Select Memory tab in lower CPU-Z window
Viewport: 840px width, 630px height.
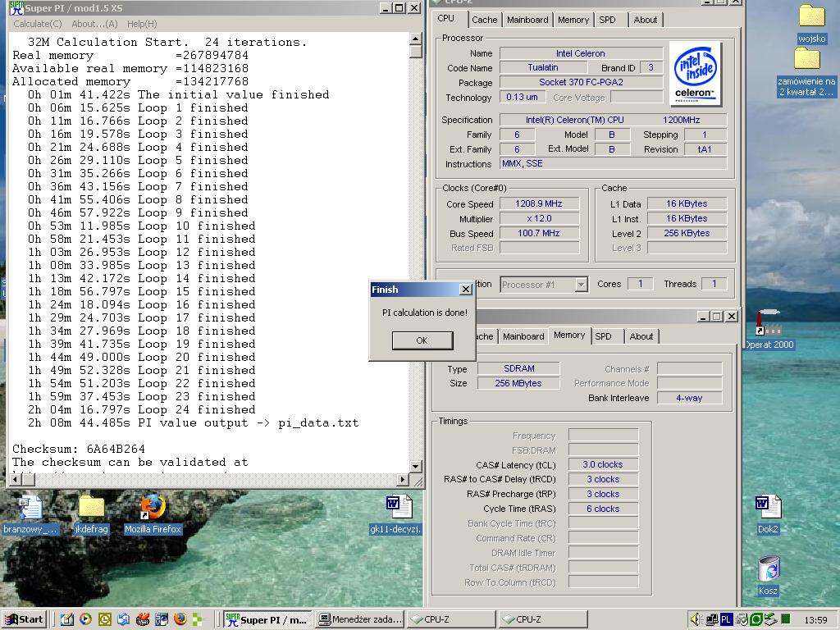569,335
